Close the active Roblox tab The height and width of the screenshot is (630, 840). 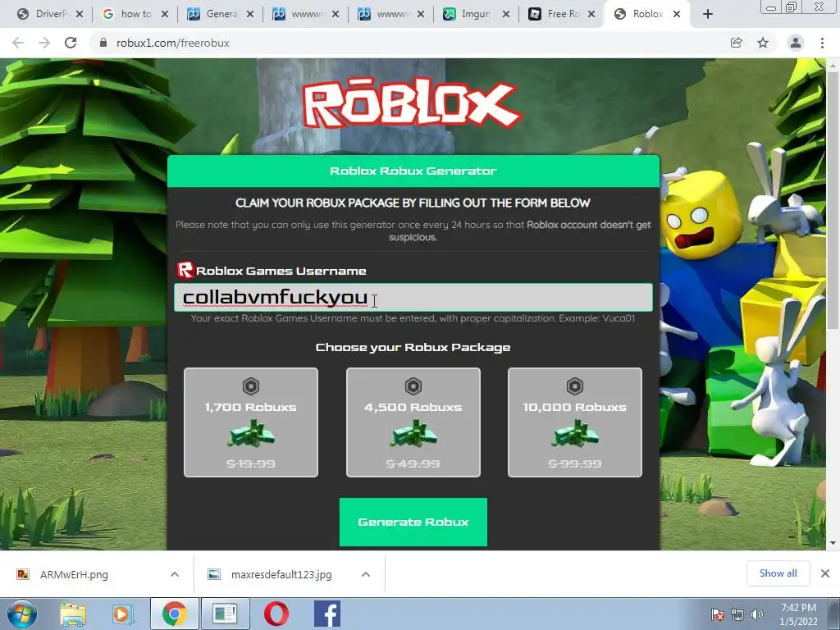tap(677, 15)
